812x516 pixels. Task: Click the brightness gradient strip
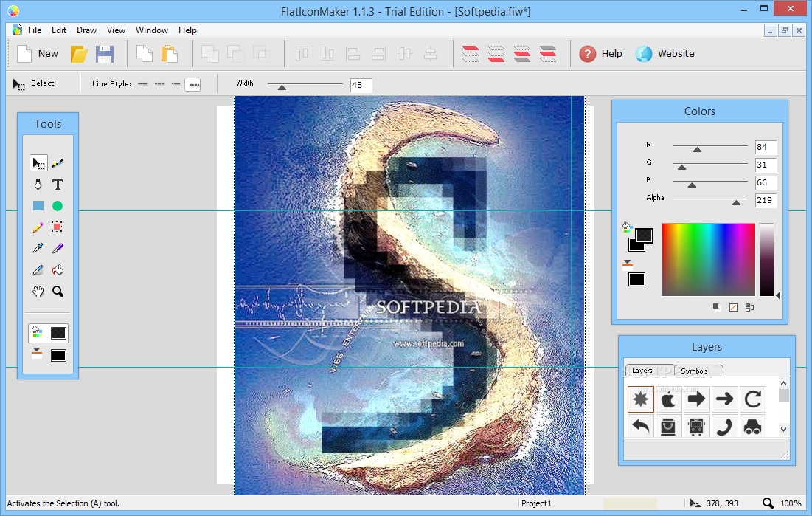[x=766, y=259]
